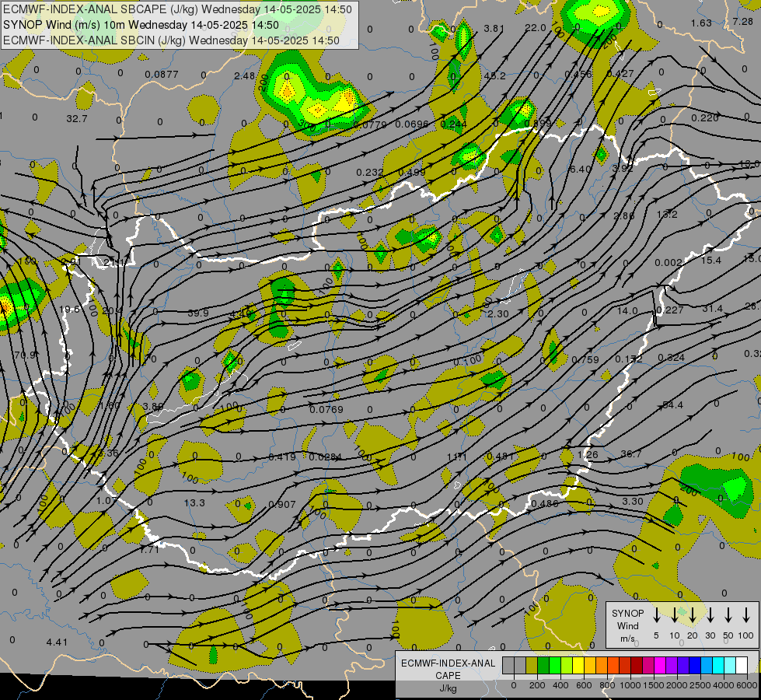Click the map value 36.7
The width and height of the screenshot is (761, 700).
pos(631,453)
